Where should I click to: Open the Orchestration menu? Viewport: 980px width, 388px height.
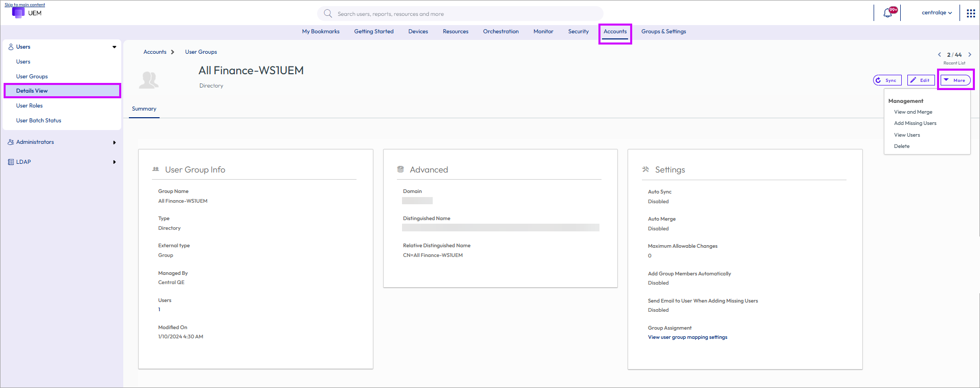pos(501,32)
